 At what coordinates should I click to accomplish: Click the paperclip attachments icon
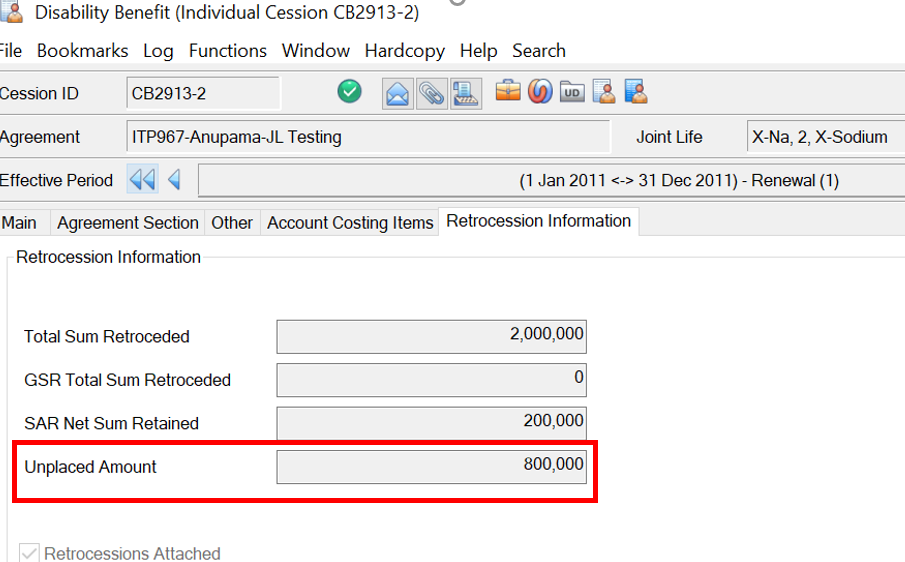pyautogui.click(x=431, y=93)
